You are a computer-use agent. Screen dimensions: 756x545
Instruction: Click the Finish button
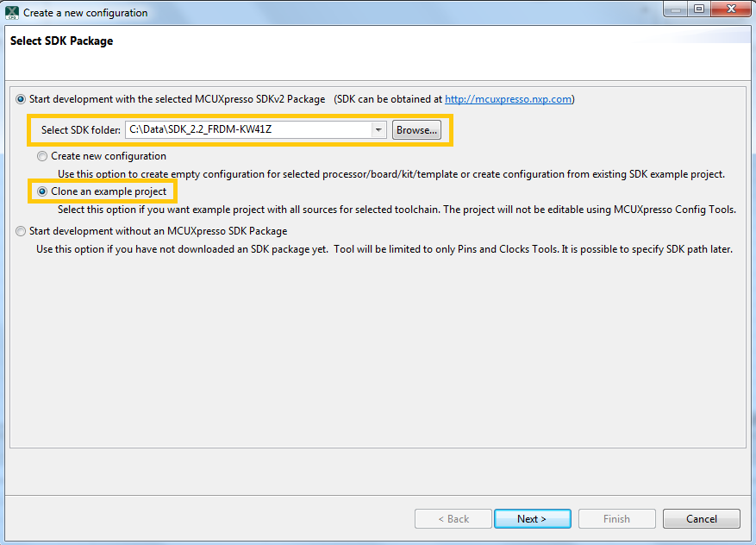point(616,518)
